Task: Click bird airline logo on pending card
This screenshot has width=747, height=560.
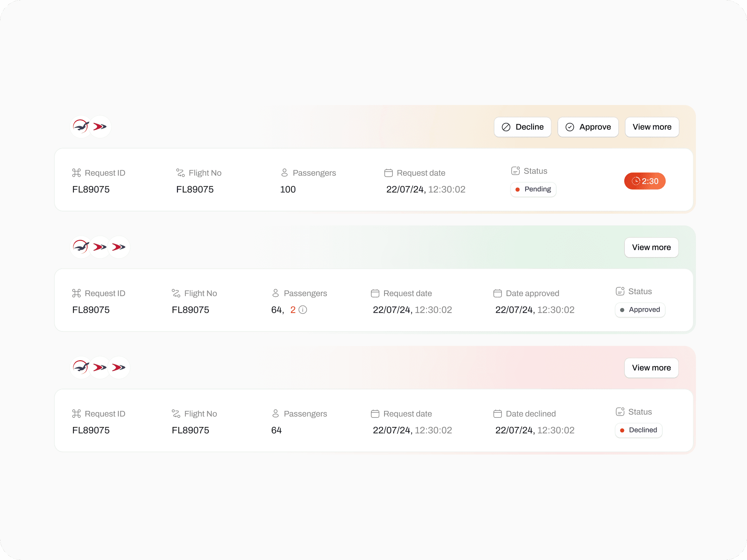Action: pos(81,127)
